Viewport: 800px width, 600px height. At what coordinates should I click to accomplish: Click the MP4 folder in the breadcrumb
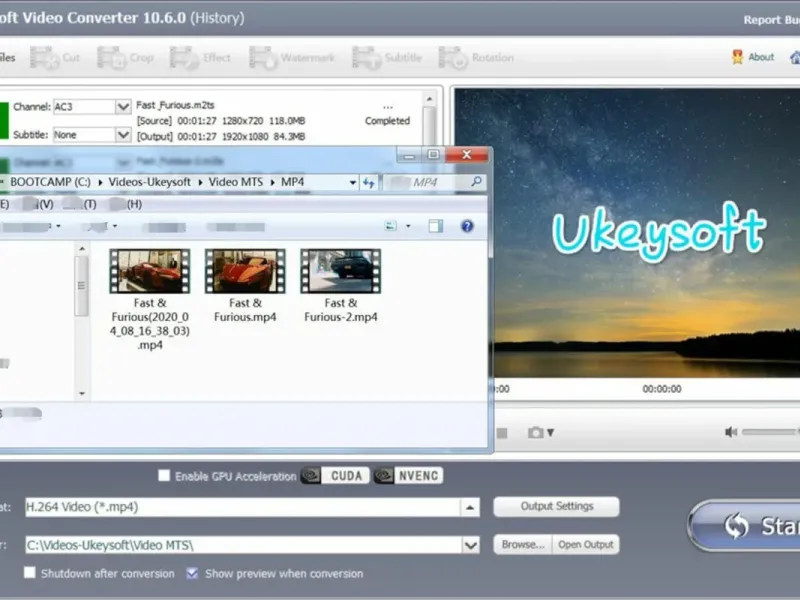tap(292, 182)
